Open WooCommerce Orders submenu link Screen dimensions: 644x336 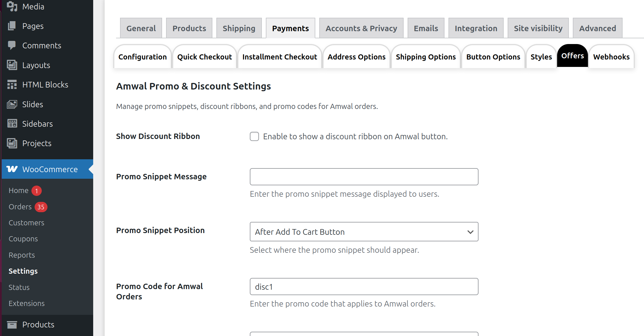20,207
